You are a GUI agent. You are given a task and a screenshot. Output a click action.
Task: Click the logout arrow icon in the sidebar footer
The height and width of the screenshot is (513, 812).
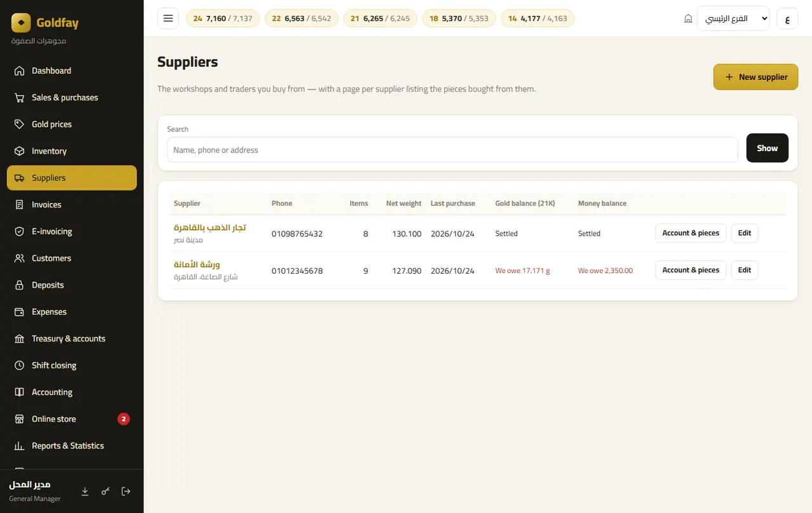click(126, 491)
